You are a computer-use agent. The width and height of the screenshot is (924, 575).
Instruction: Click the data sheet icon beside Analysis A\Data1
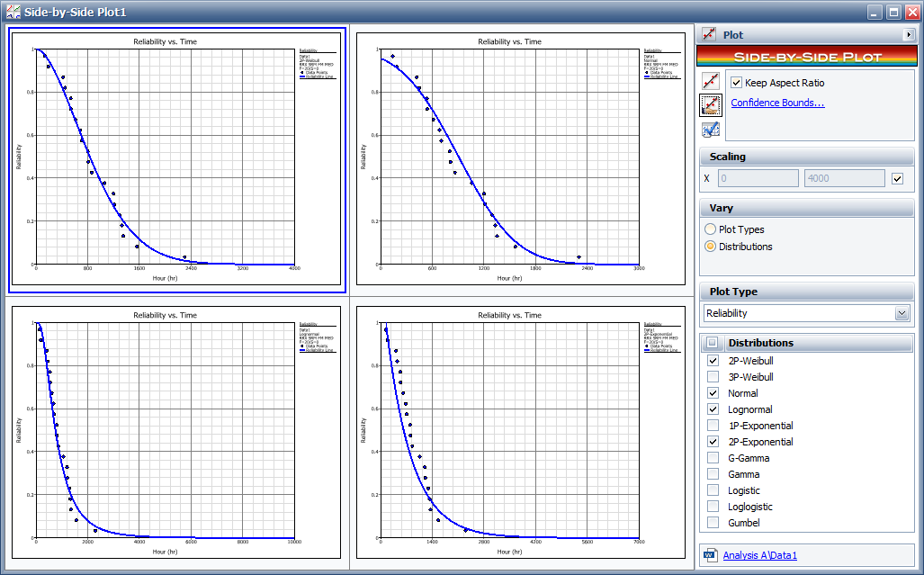click(x=711, y=555)
